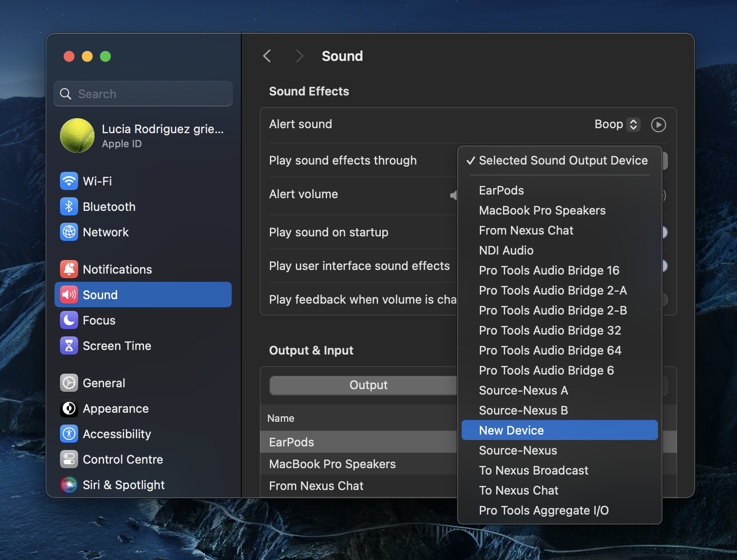
Task: Click the Network globe icon
Action: [x=69, y=232]
